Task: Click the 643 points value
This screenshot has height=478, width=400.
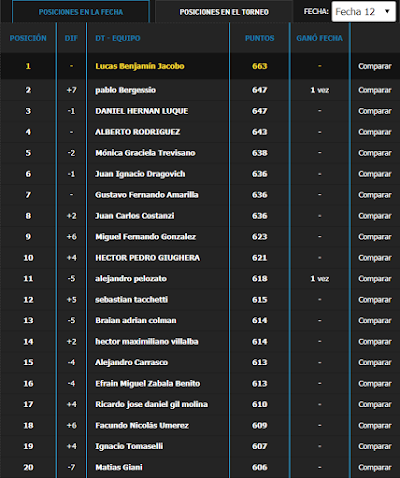Action: (259, 132)
